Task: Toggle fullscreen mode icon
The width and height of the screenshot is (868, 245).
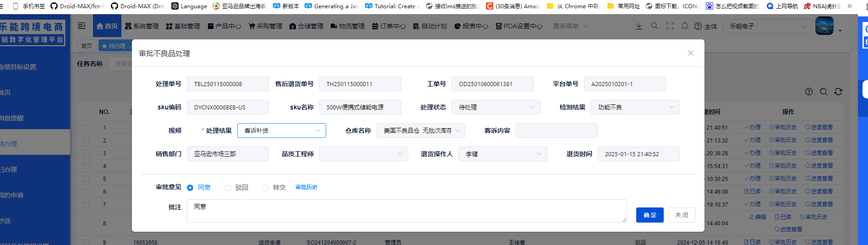Action: (x=670, y=26)
